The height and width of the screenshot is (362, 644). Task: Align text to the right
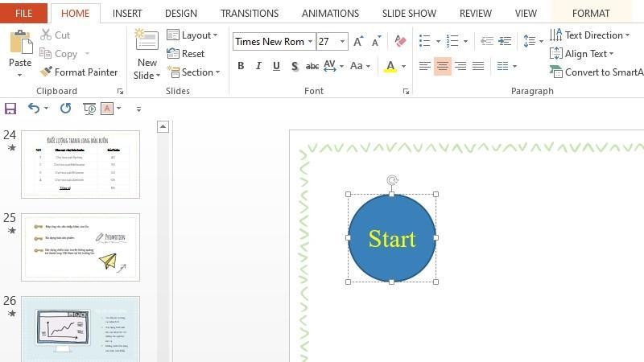coord(460,66)
